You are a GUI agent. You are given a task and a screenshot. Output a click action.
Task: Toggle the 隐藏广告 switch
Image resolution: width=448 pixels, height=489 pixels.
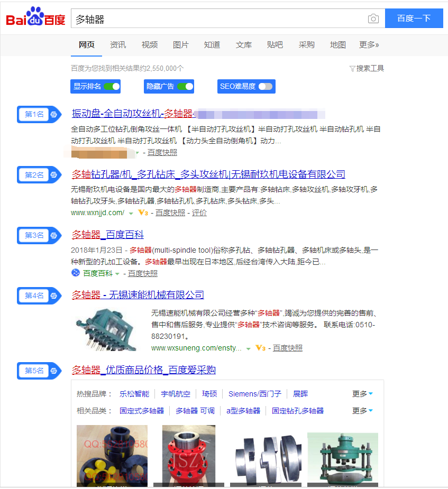coord(185,87)
